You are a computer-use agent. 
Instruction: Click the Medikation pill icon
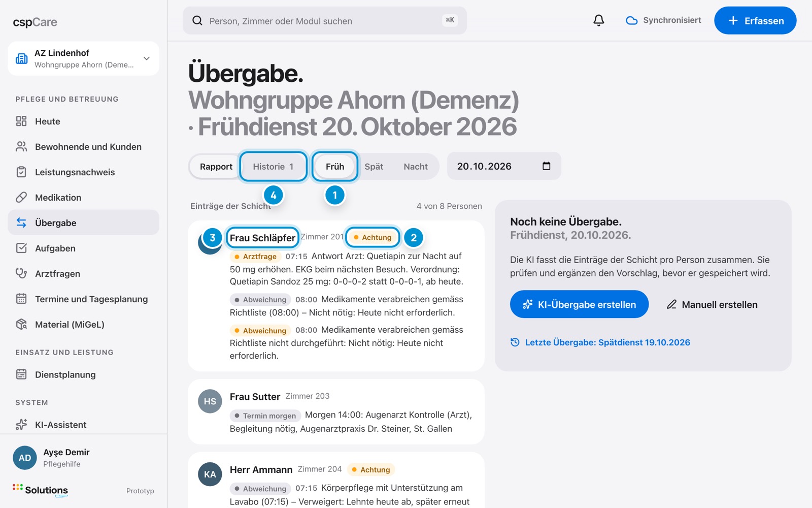click(21, 197)
